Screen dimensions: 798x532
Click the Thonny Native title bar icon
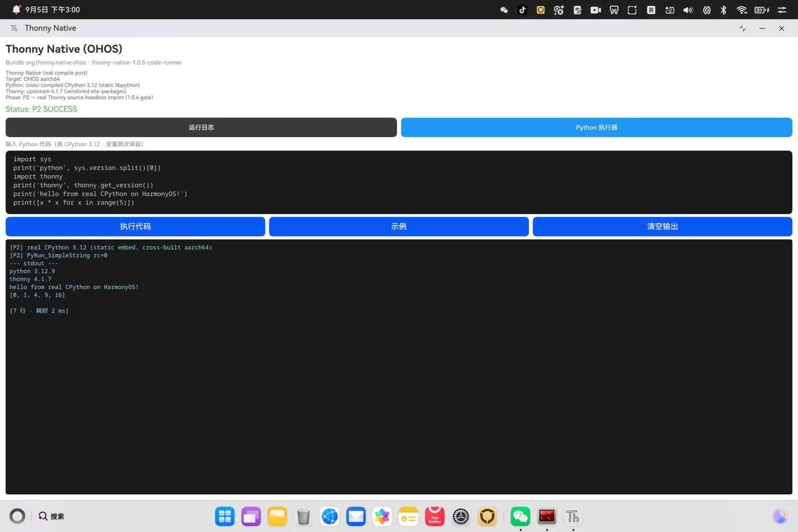coord(14,28)
